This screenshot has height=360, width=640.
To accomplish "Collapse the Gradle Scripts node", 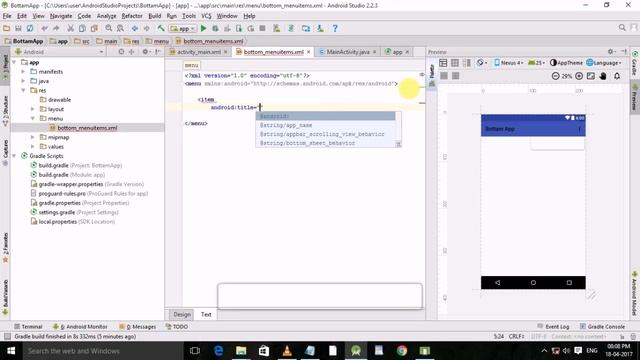I will (14, 156).
